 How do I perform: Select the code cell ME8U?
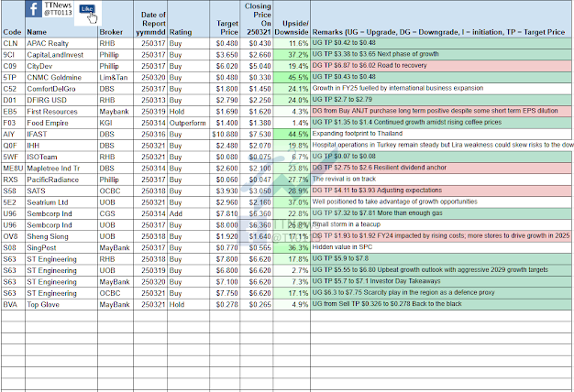click(13, 169)
